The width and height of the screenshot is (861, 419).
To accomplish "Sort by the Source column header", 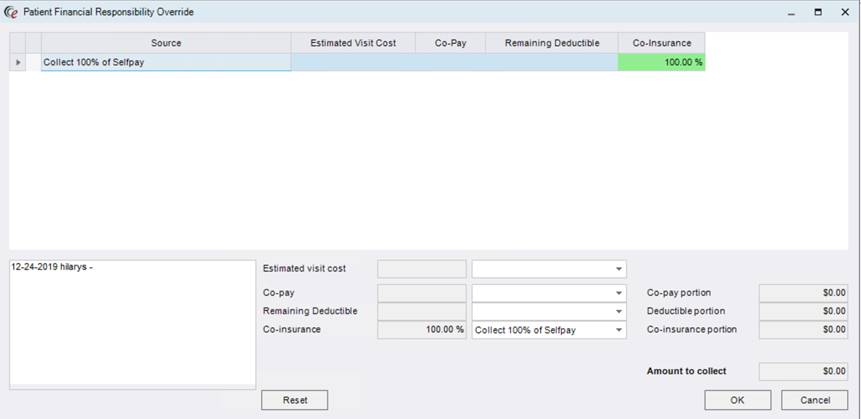I will (x=166, y=43).
